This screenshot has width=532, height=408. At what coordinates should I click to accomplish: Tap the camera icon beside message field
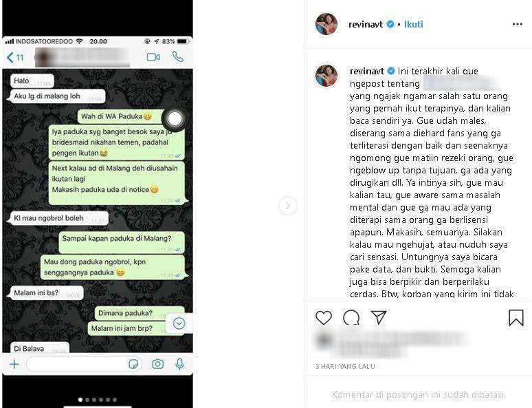pyautogui.click(x=157, y=364)
